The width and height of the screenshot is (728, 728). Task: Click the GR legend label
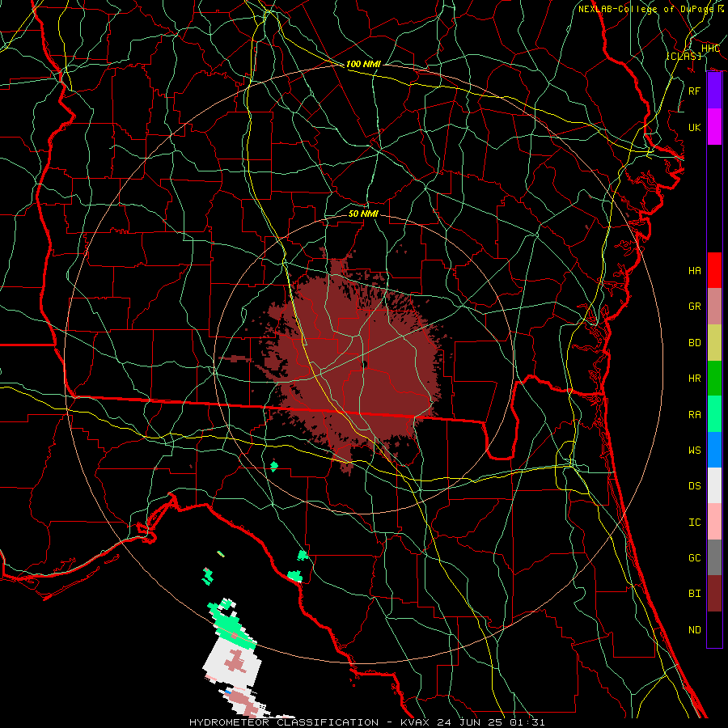pyautogui.click(x=695, y=307)
